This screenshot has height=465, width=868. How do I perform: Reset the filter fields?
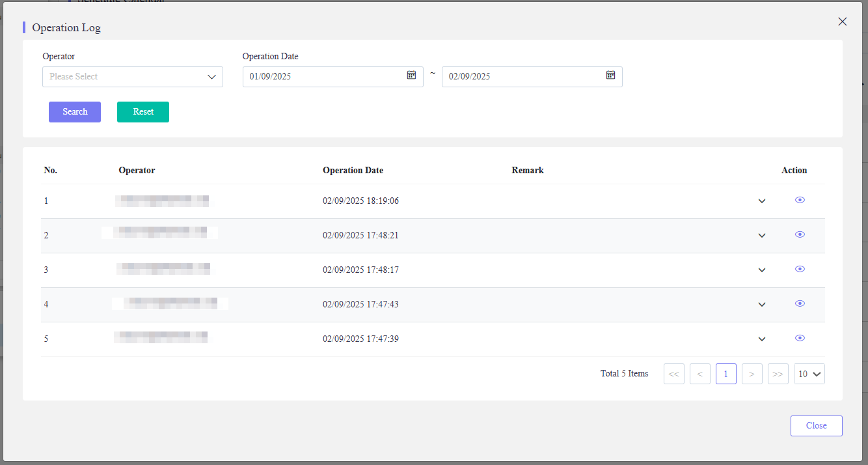click(x=143, y=112)
